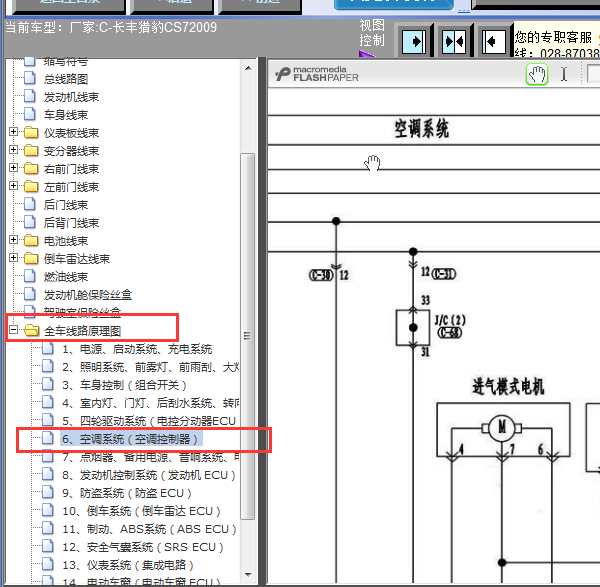The image size is (600, 587).
Task: Open the 燃油线束 document
Action: click(x=66, y=277)
